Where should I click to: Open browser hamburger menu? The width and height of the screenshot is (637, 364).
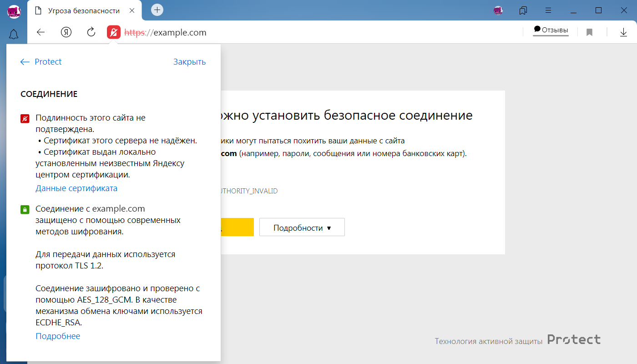pyautogui.click(x=549, y=10)
